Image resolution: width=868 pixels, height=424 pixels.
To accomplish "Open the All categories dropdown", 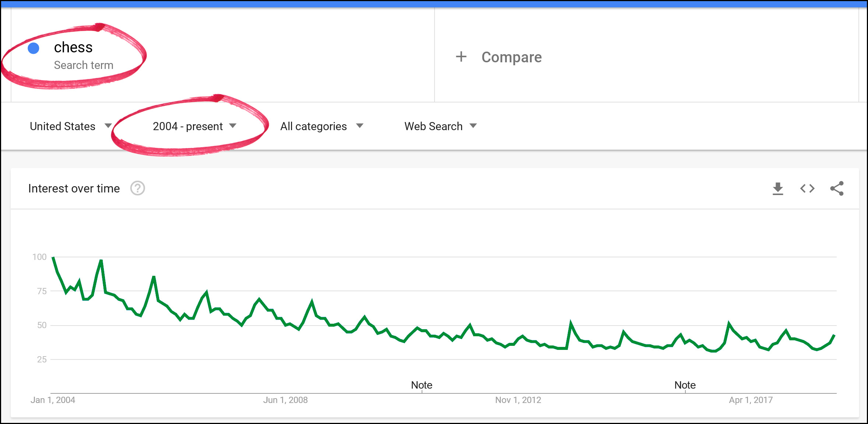I will (321, 126).
